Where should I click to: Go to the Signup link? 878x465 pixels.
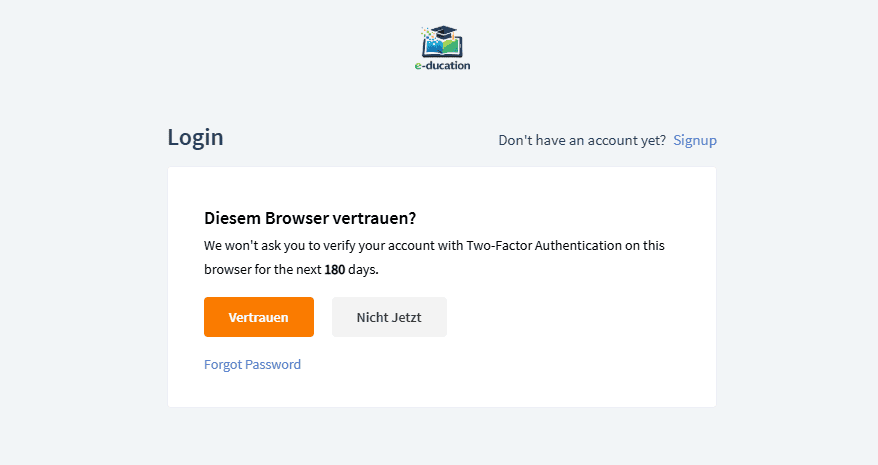coord(695,140)
